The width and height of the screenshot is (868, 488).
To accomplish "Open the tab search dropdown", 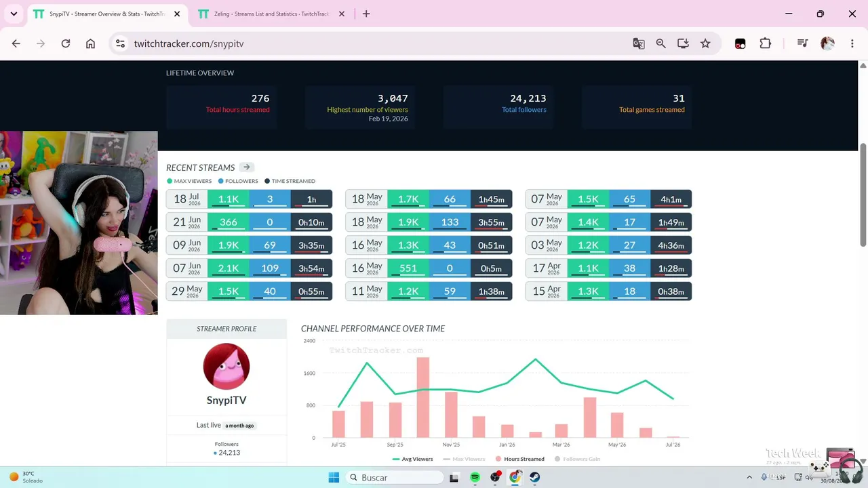I will [14, 14].
